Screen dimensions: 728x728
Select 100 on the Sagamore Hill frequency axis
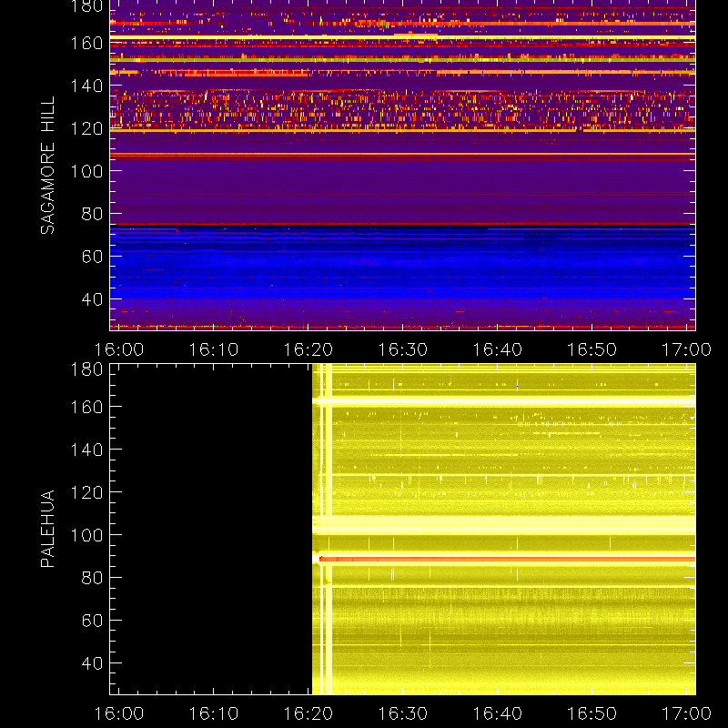point(86,171)
